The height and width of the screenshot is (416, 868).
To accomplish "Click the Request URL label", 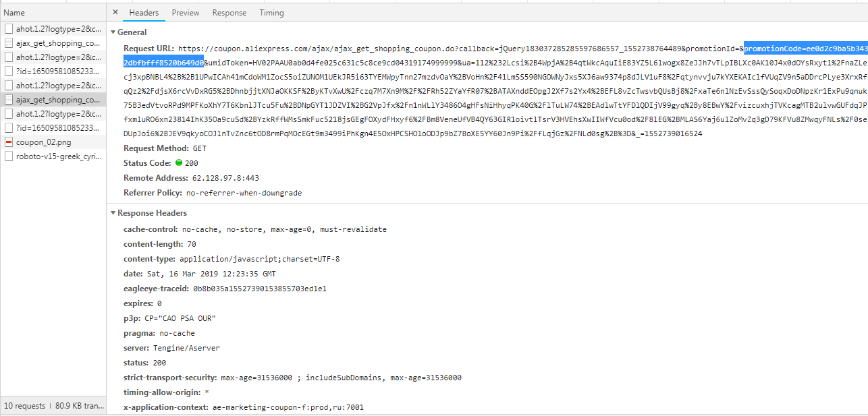I will point(149,49).
